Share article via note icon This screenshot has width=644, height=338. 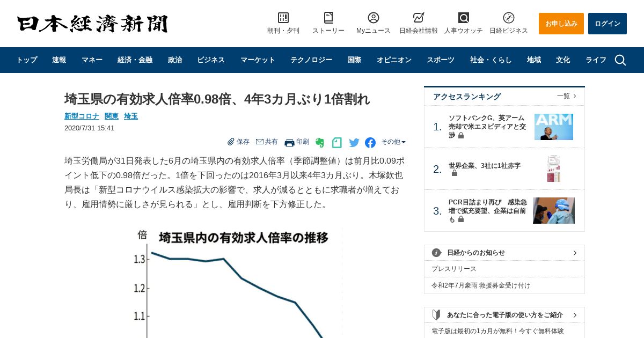pos(337,143)
